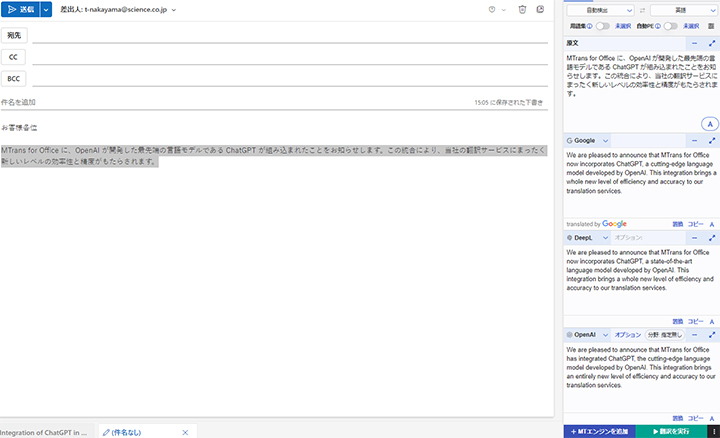
Task: Click the 'お客様各位' greeting line in the body
Action: point(19,128)
